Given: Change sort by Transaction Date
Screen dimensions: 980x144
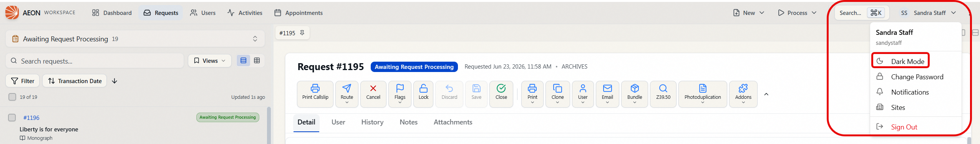Looking at the screenshot, I should 75,81.
